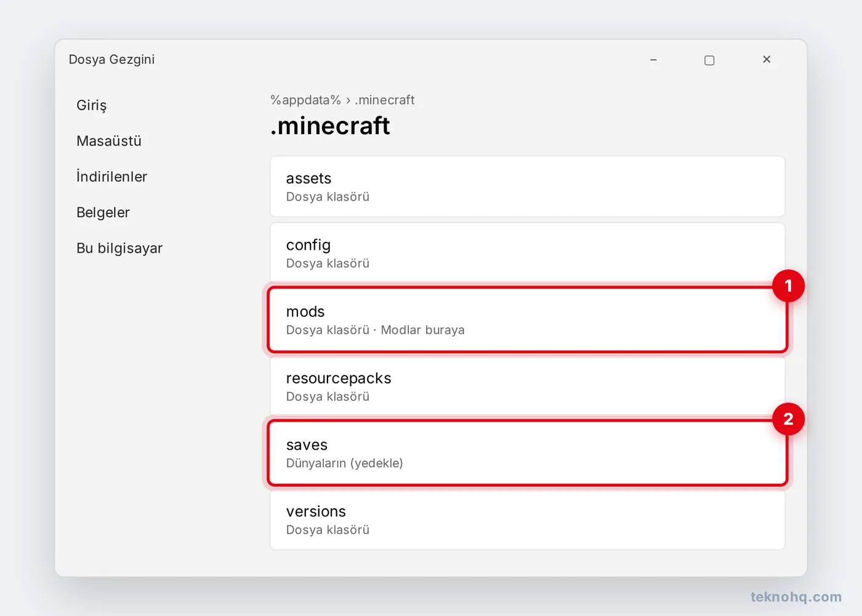Select İndirilenler in the sidebar
This screenshot has height=616, width=862.
click(x=112, y=177)
